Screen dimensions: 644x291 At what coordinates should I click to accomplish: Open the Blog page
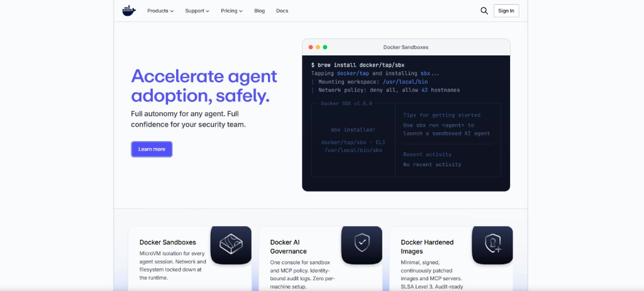260,11
